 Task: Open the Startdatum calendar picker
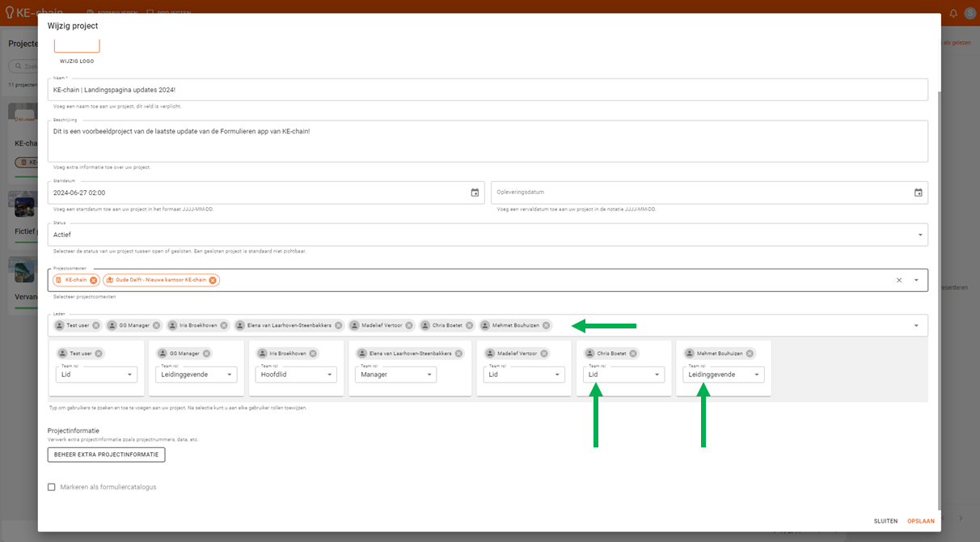pos(475,193)
